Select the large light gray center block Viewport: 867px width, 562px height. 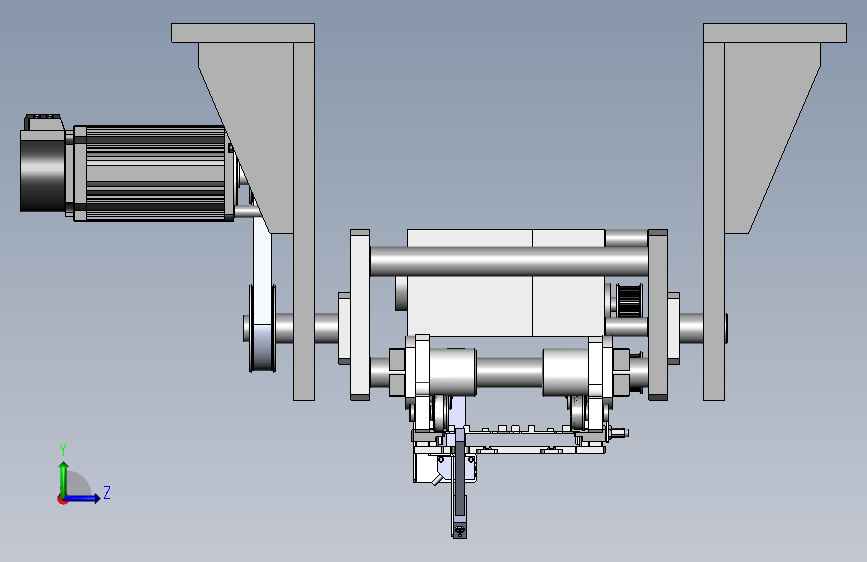505,305
